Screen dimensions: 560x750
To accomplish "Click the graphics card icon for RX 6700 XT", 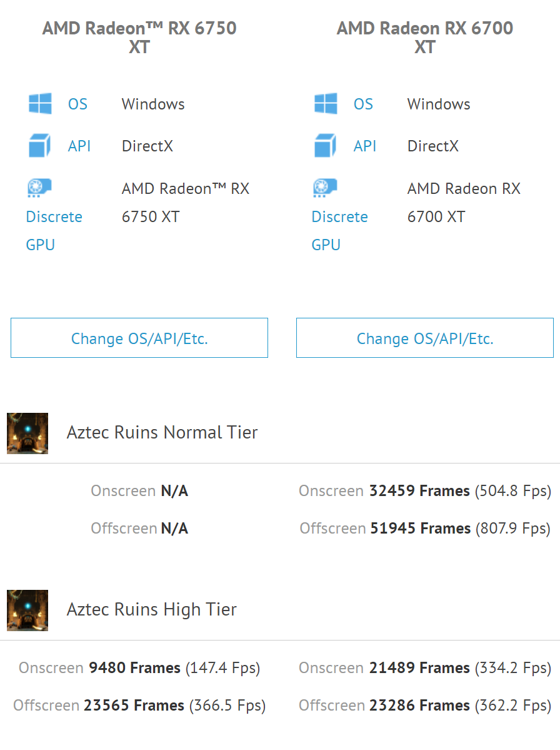I will click(x=326, y=188).
